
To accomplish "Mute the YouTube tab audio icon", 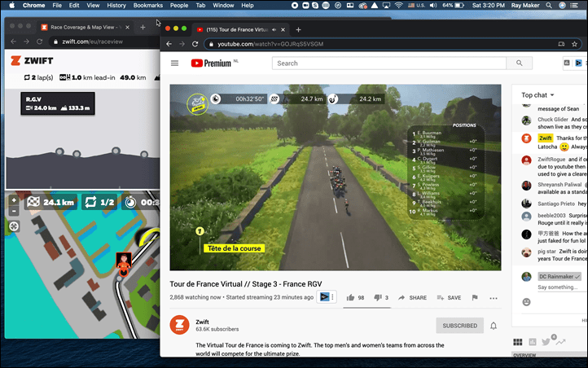I will coord(274,29).
